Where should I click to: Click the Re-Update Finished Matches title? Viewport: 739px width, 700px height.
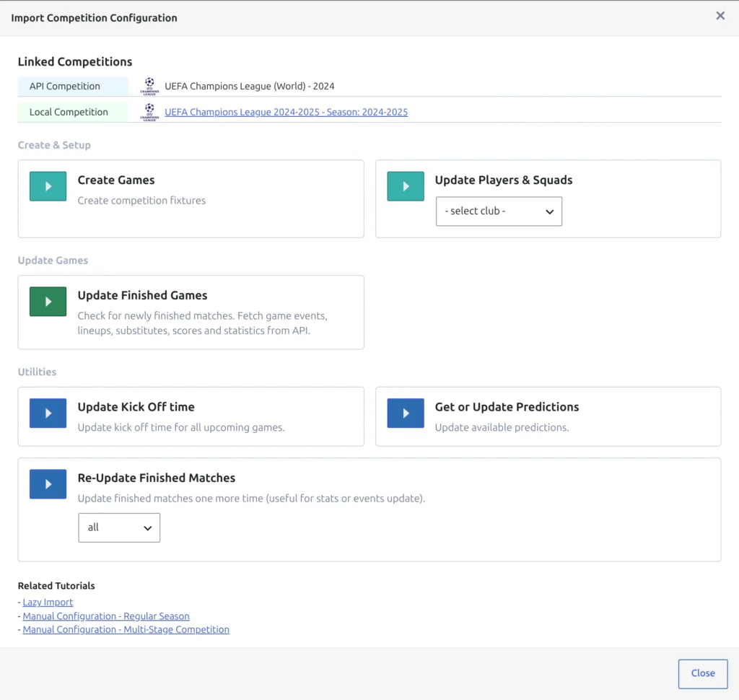coord(156,478)
